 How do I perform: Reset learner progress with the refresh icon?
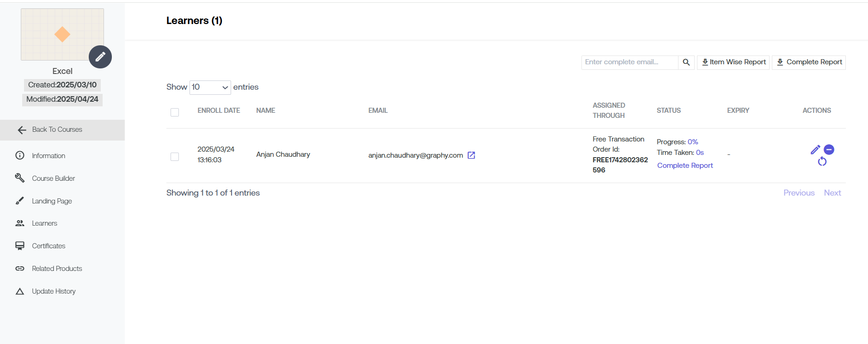(822, 161)
